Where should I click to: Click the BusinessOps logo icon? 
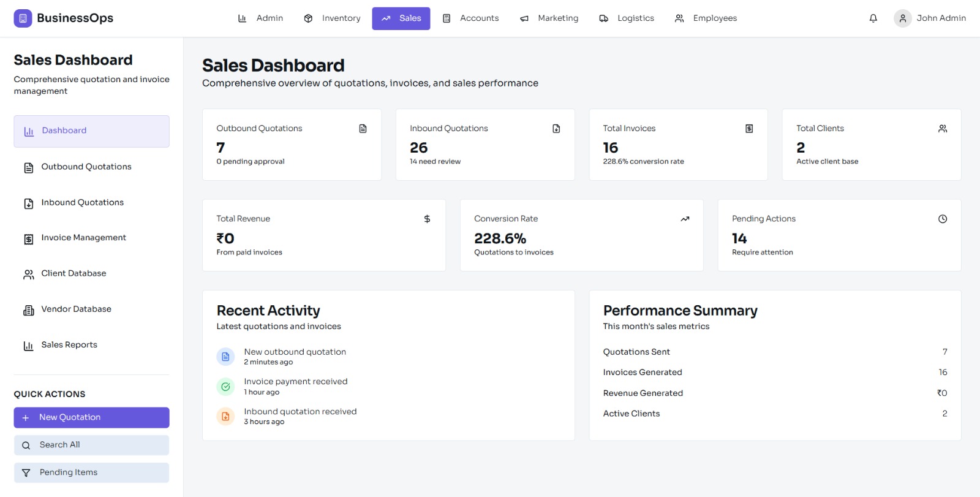click(x=23, y=18)
